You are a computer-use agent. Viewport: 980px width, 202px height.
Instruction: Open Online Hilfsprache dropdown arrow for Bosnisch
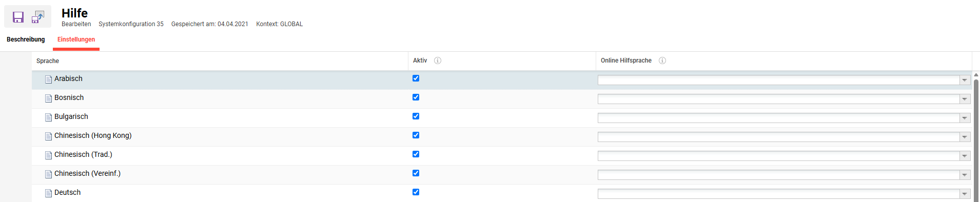click(965, 99)
